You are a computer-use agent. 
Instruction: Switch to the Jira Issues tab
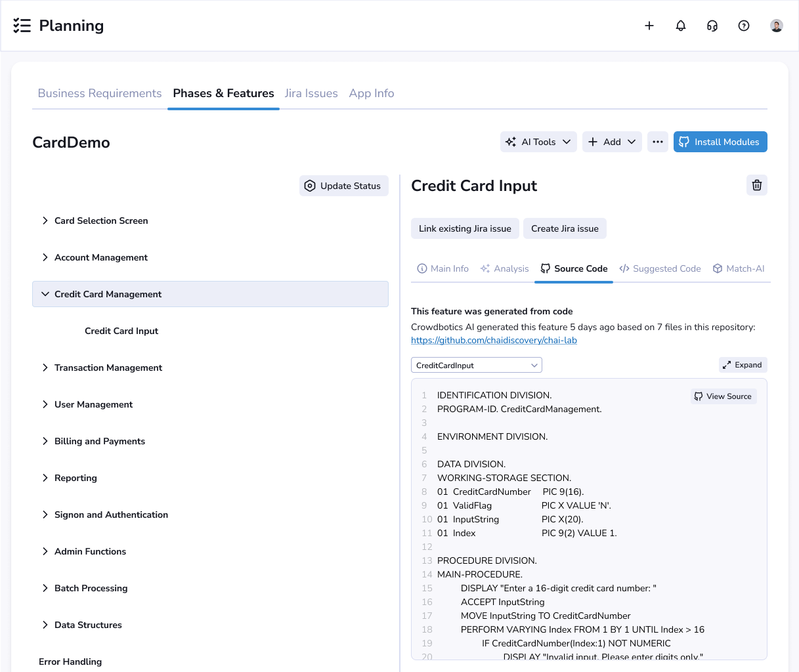(311, 93)
